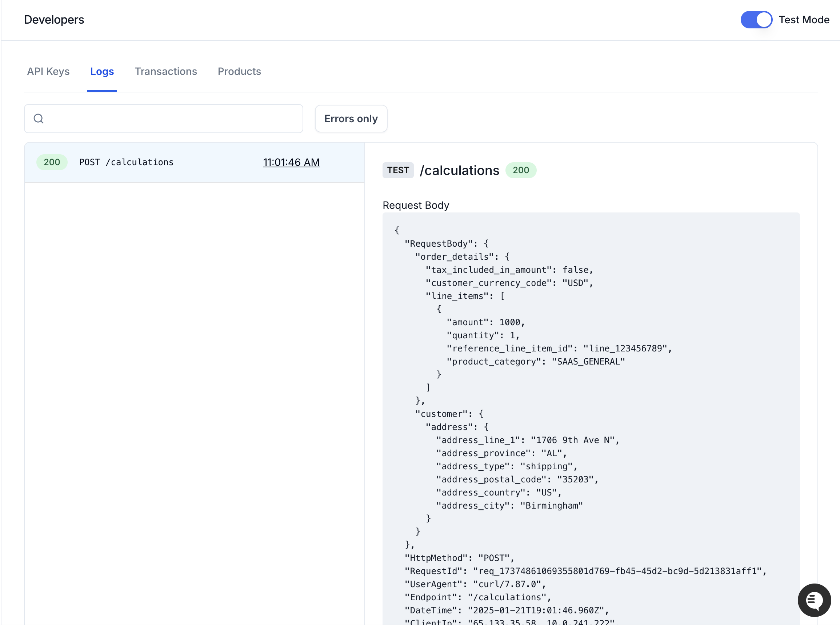Toggle the Test Mode switch
The width and height of the screenshot is (840, 625).
[756, 20]
